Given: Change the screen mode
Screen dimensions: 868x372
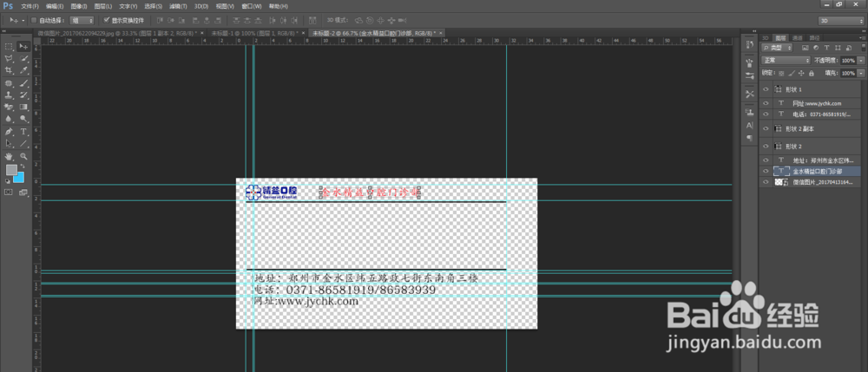Looking at the screenshot, I should pos(23,193).
